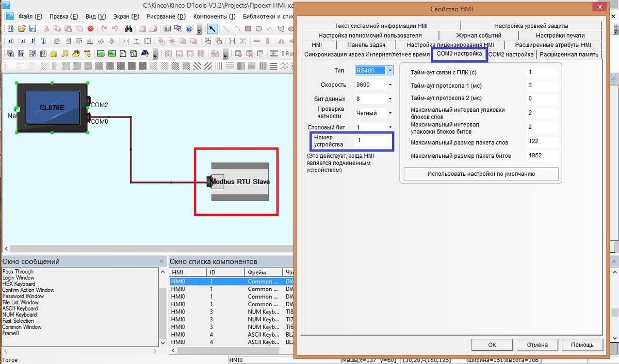Select Fast Selection in message list
619x364 pixels.
point(18,321)
